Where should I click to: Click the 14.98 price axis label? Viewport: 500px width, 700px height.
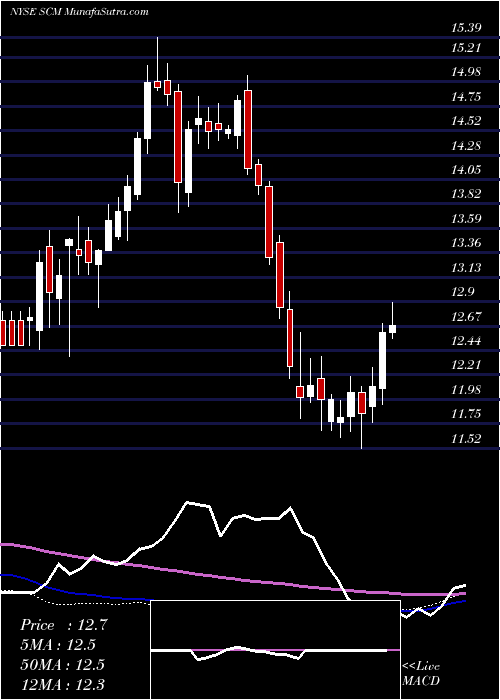pyautogui.click(x=466, y=72)
